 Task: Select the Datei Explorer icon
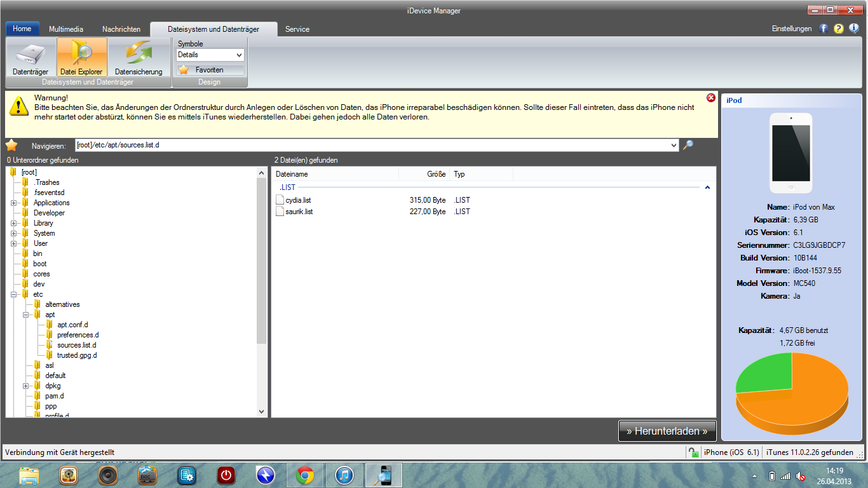tap(81, 57)
